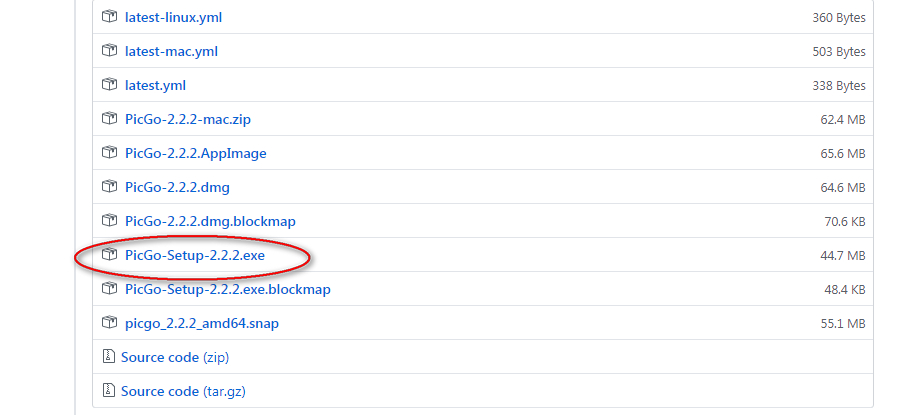Viewport: 909px width, 415px height.
Task: Download latest-linux.yml file
Action: click(x=172, y=17)
